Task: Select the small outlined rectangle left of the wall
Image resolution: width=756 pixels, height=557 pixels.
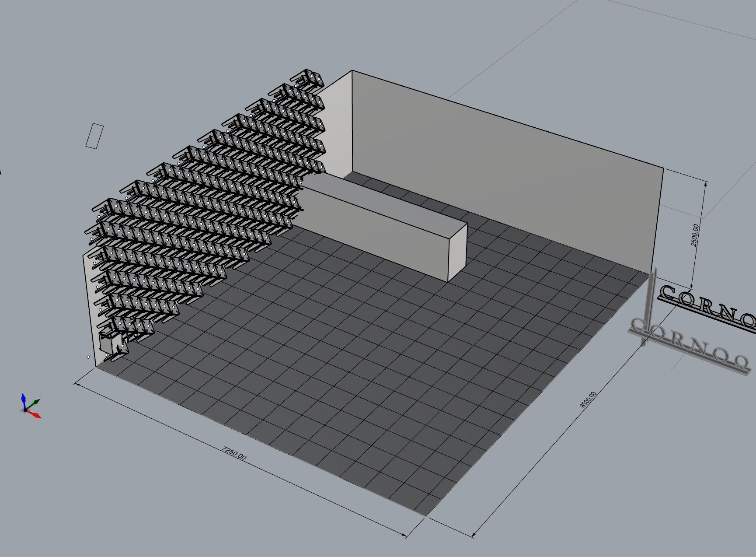Action: pyautogui.click(x=94, y=136)
